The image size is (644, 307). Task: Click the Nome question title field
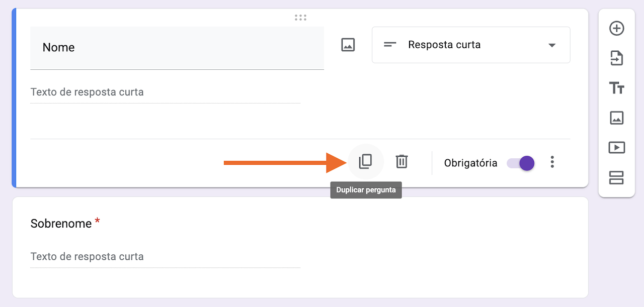coord(177,48)
